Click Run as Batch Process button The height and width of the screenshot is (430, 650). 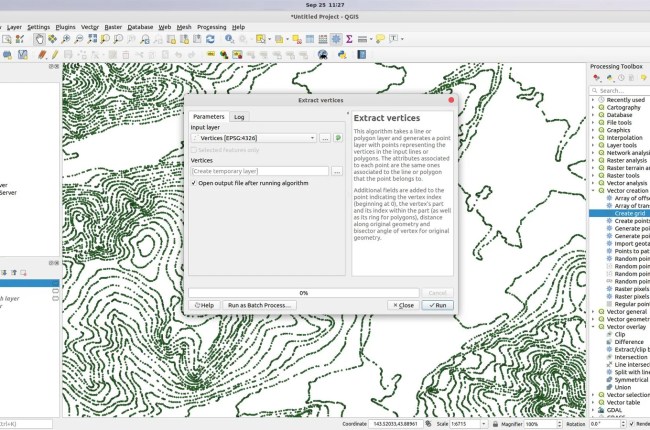point(259,304)
